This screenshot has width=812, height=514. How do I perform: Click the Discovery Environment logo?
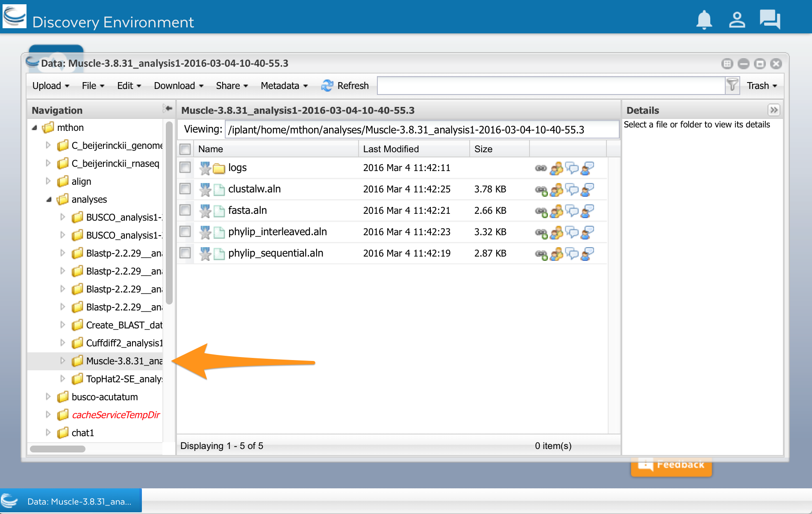click(14, 17)
